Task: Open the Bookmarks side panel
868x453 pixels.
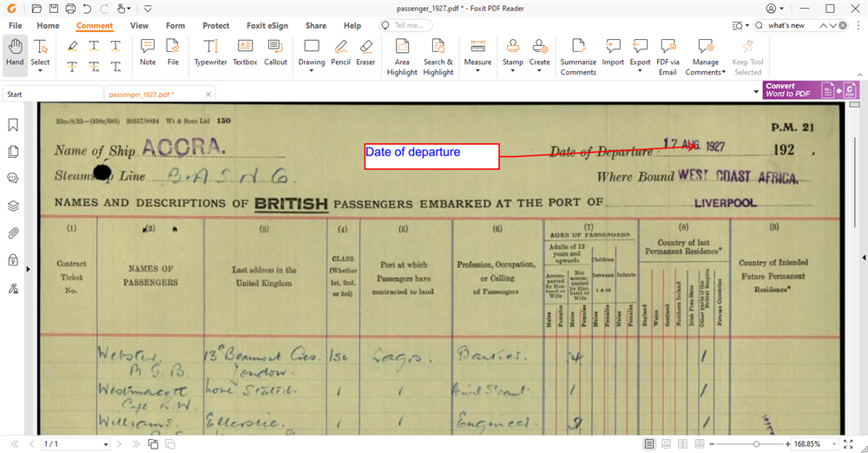Action: (13, 125)
